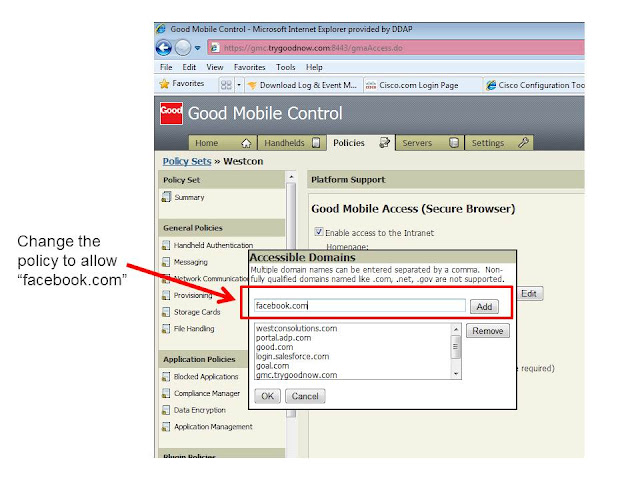Open the tab list dropdown arrow
640x480 pixels.
[x=239, y=85]
